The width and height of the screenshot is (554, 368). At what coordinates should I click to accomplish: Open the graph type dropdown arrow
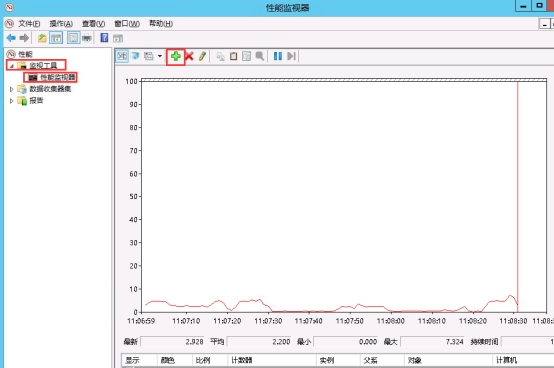160,56
